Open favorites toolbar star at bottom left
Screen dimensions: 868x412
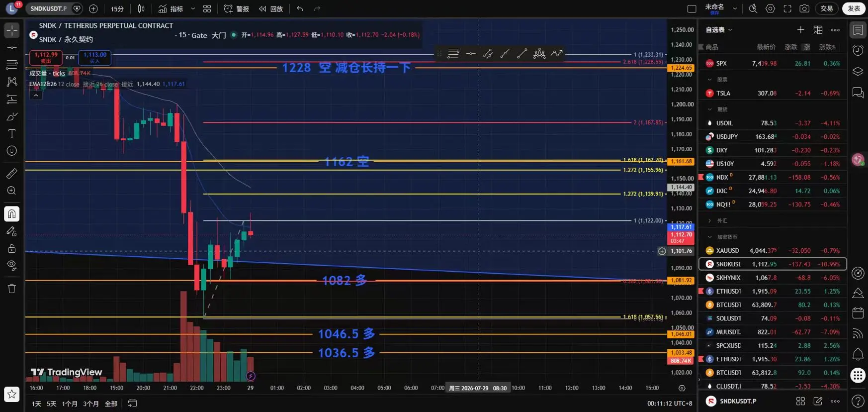tap(12, 395)
